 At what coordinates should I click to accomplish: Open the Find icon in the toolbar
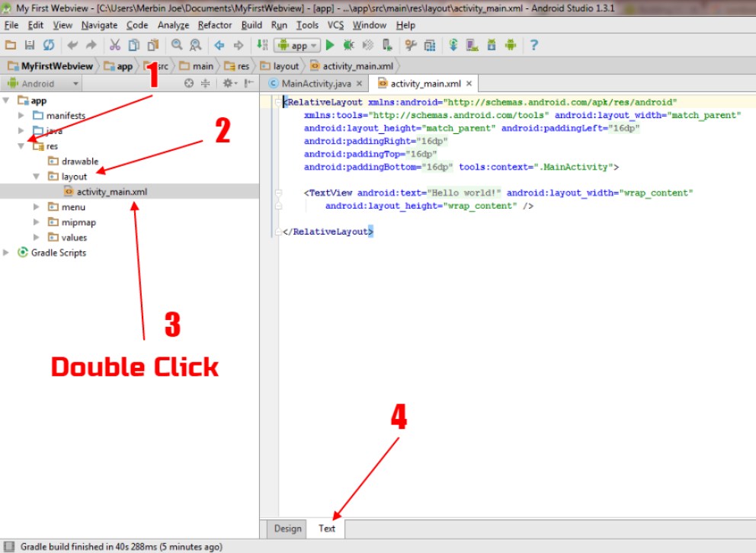click(175, 45)
